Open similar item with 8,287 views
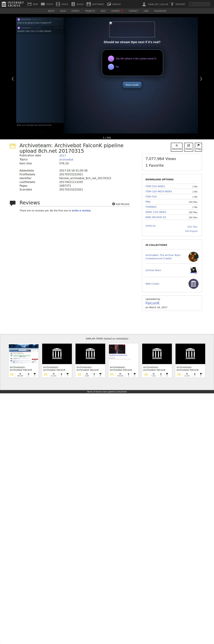The image size is (214, 644). [x=90, y=360]
